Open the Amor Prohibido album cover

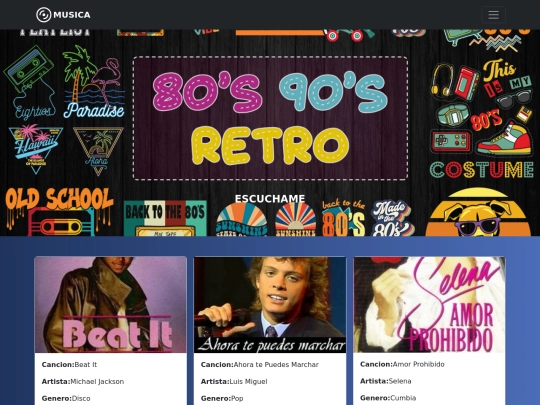[x=429, y=305]
